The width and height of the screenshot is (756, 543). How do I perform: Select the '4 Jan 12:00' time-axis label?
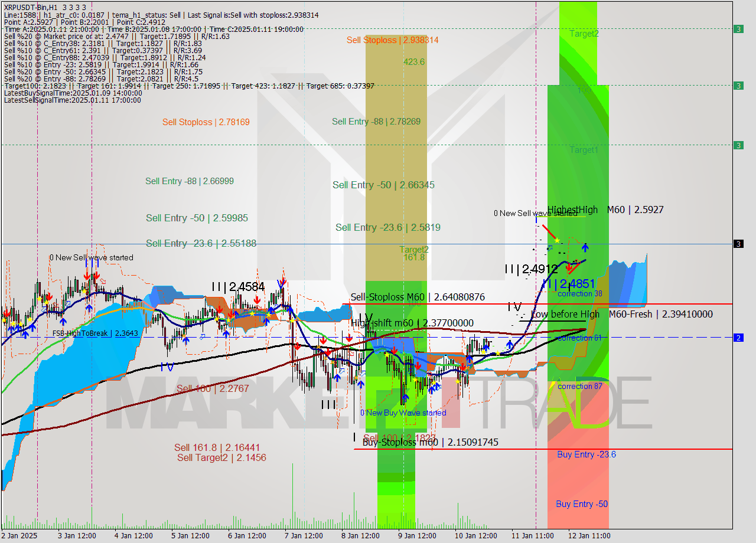[x=133, y=535]
